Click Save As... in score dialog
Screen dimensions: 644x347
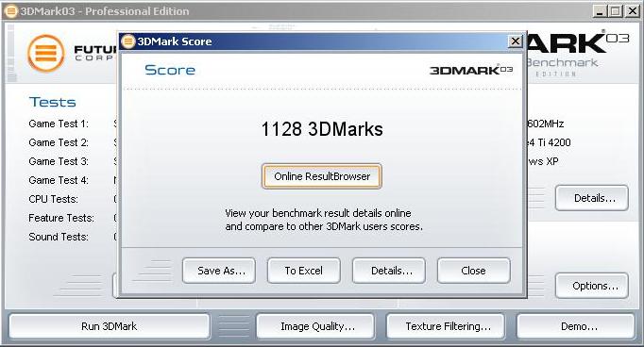coord(219,271)
